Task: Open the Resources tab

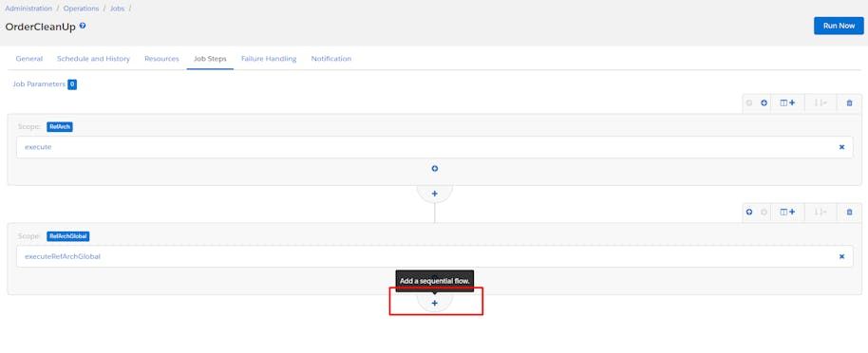Action: pyautogui.click(x=161, y=59)
